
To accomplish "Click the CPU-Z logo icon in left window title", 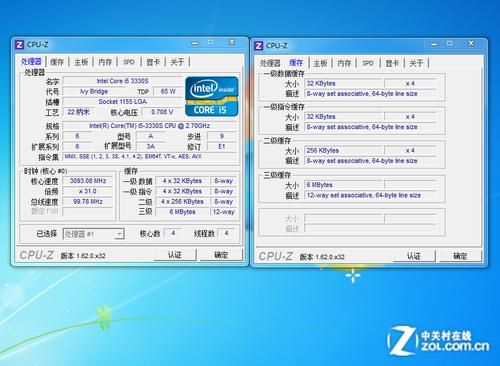I will 20,45.
